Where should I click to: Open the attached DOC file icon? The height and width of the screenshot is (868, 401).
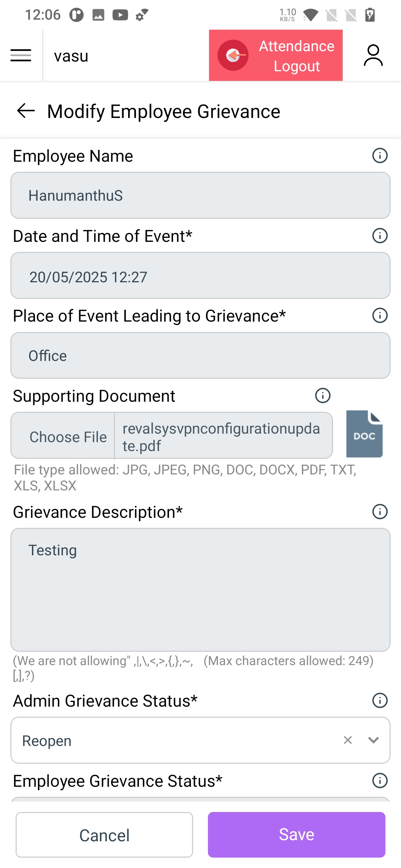[364, 434]
